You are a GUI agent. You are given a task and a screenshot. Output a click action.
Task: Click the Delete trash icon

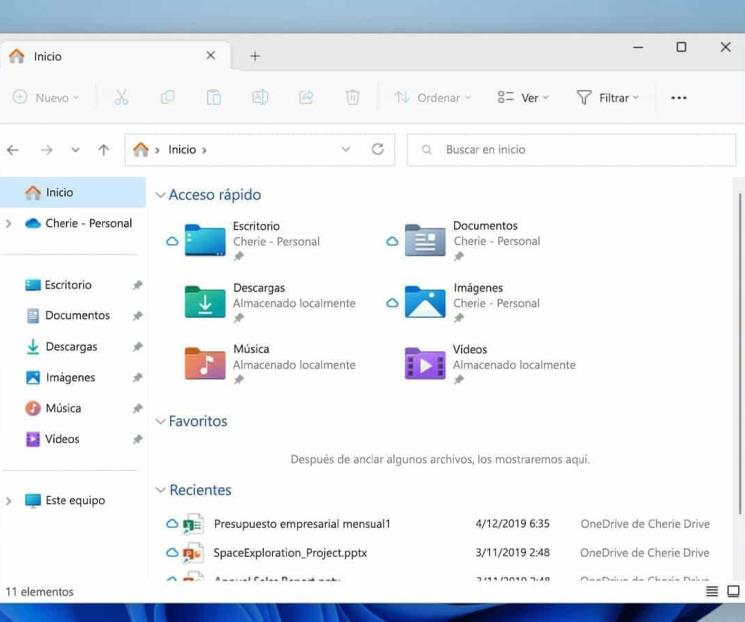tap(352, 97)
